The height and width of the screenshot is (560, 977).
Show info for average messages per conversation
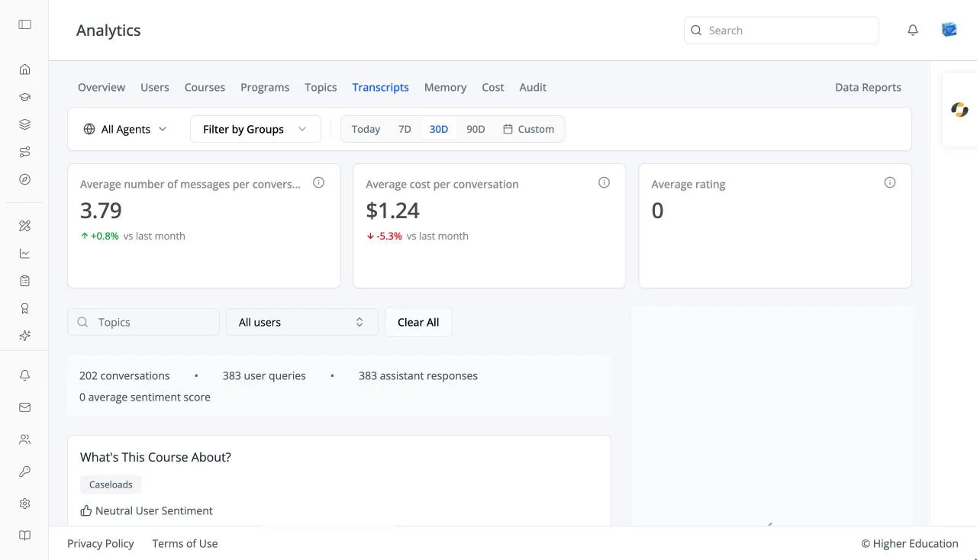pyautogui.click(x=319, y=182)
